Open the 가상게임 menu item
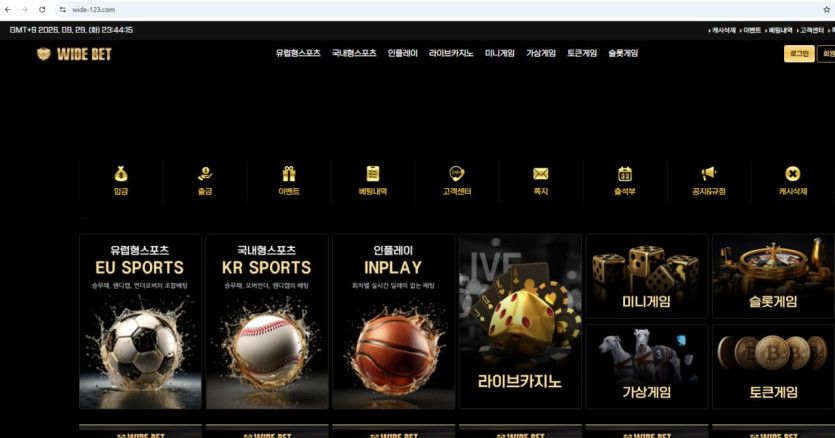 click(x=541, y=53)
